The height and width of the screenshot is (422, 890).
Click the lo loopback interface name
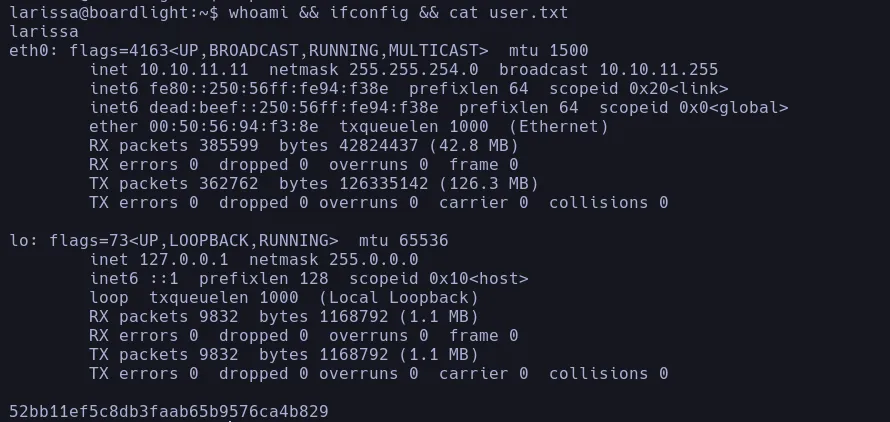tap(19, 241)
